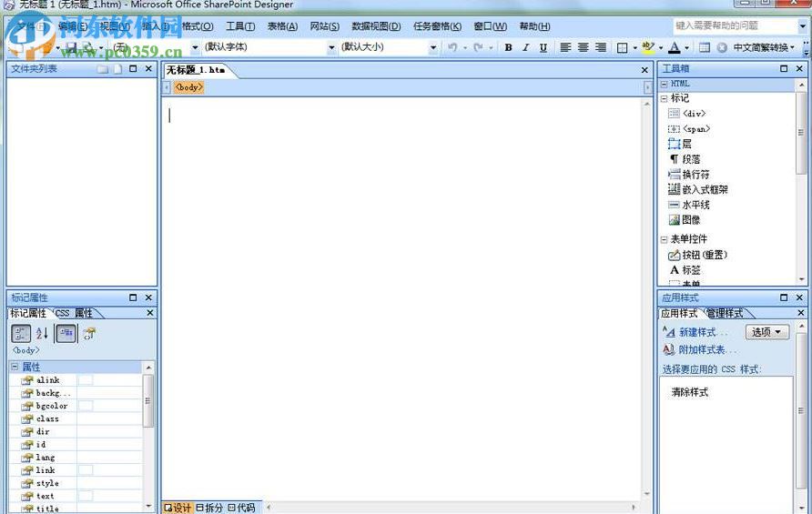
Task: Align text left
Action: [565, 47]
